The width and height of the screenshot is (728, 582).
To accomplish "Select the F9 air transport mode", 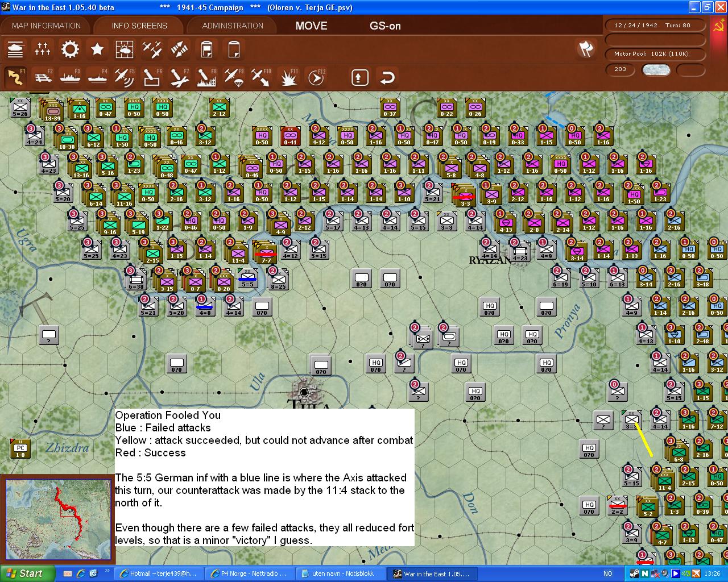I will coord(234,77).
